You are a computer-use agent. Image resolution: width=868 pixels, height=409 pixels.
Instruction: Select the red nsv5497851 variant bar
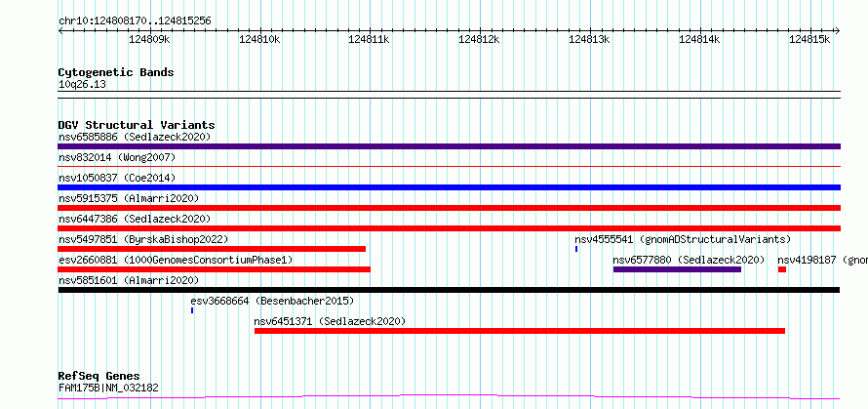pos(212,249)
